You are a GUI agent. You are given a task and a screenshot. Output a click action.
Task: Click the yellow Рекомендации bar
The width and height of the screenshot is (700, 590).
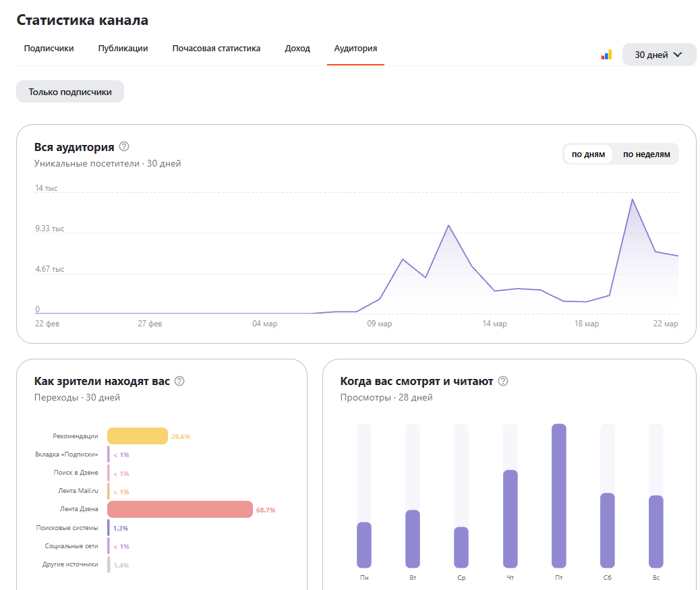point(138,436)
